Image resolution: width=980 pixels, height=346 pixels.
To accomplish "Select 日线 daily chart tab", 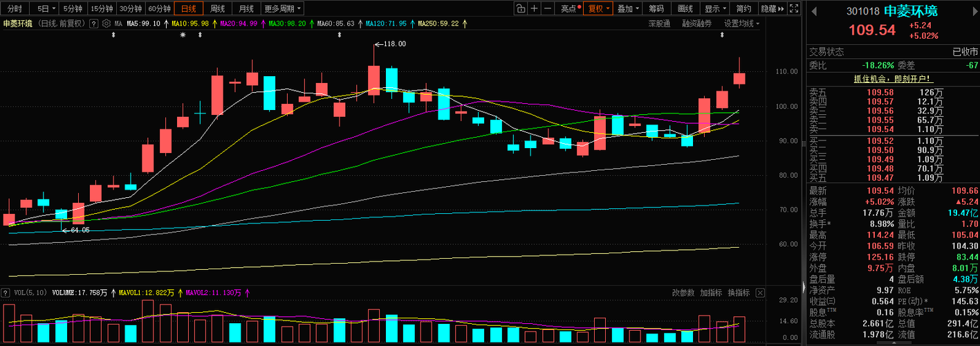I will click(188, 9).
